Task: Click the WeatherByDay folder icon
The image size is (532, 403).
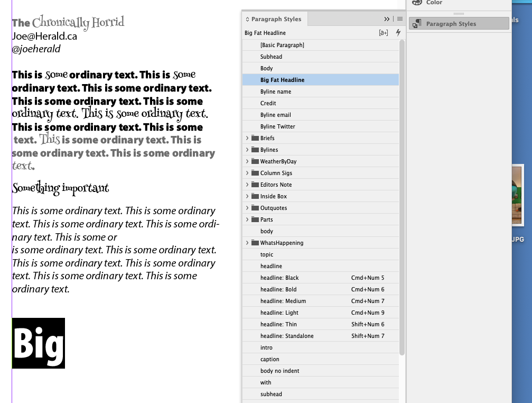Action: click(255, 161)
